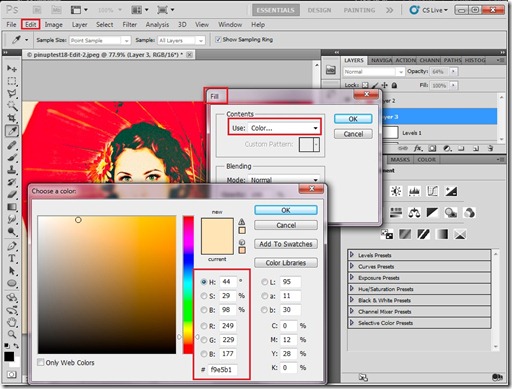
Task: Click Add To Swatches
Action: pos(286,244)
